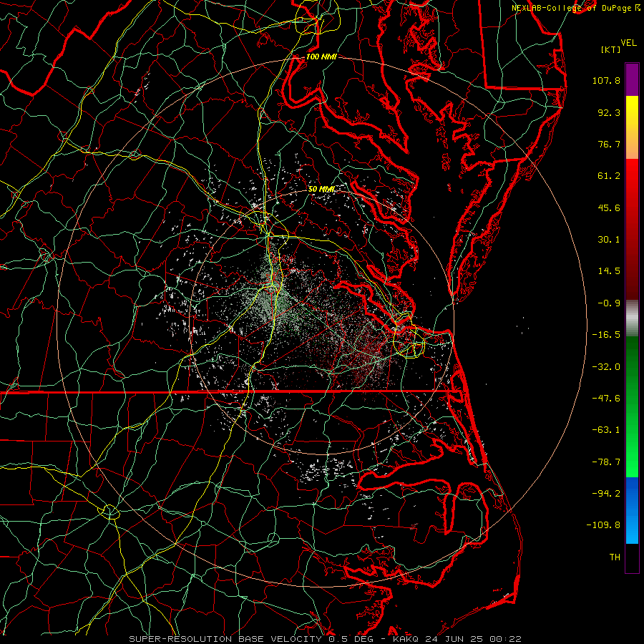The image size is (644, 644).
Task: Pick the blue segment of velocity scale
Action: point(632,510)
